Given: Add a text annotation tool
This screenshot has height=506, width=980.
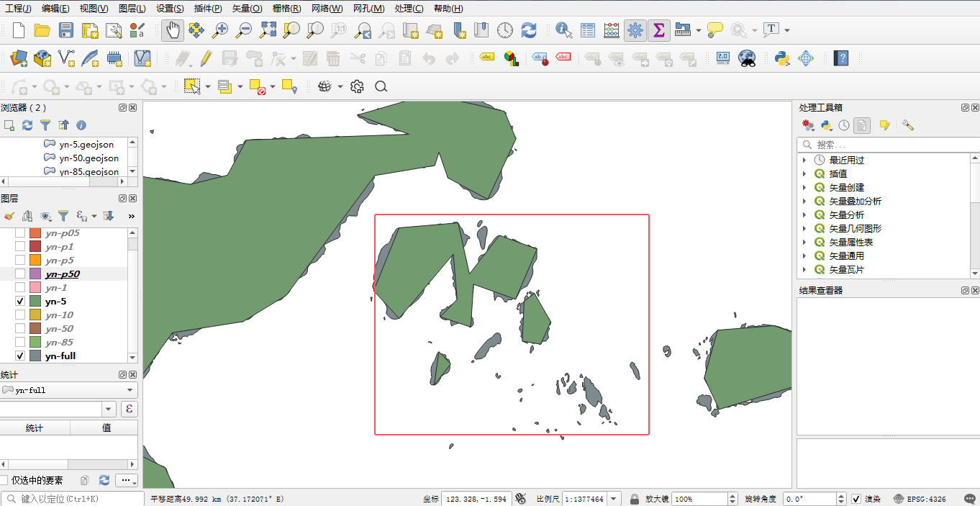Looking at the screenshot, I should [771, 30].
